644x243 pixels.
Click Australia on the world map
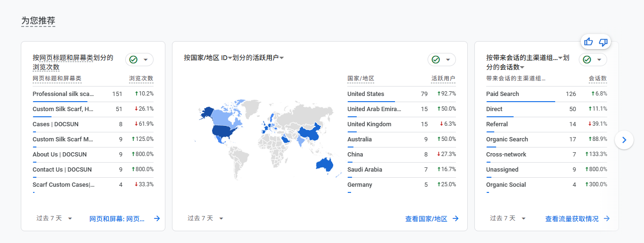(325, 165)
